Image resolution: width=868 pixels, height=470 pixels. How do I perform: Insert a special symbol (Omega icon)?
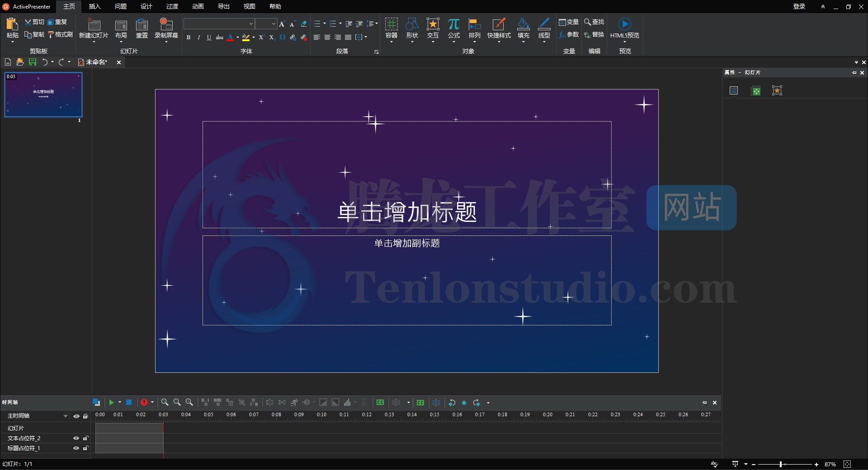pos(283,38)
